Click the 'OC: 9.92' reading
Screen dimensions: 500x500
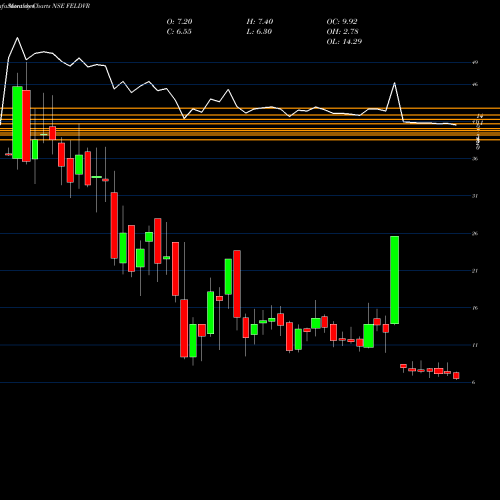[342, 22]
